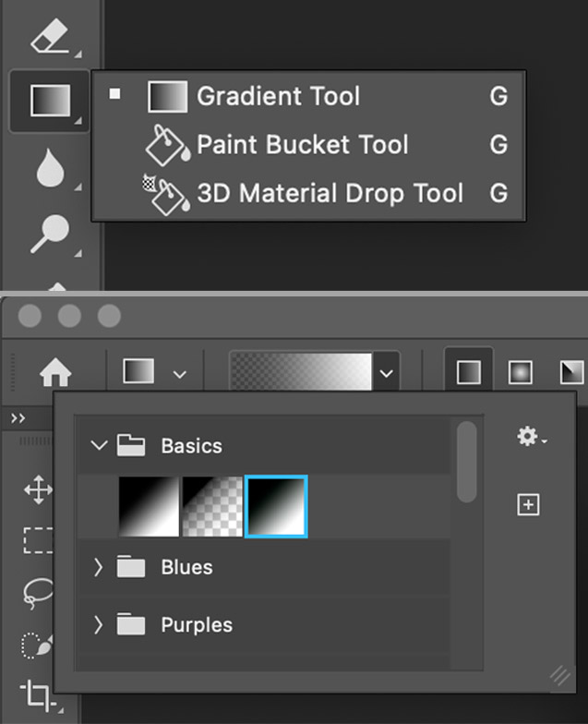
Task: Select the Lasso tool
Action: (39, 593)
